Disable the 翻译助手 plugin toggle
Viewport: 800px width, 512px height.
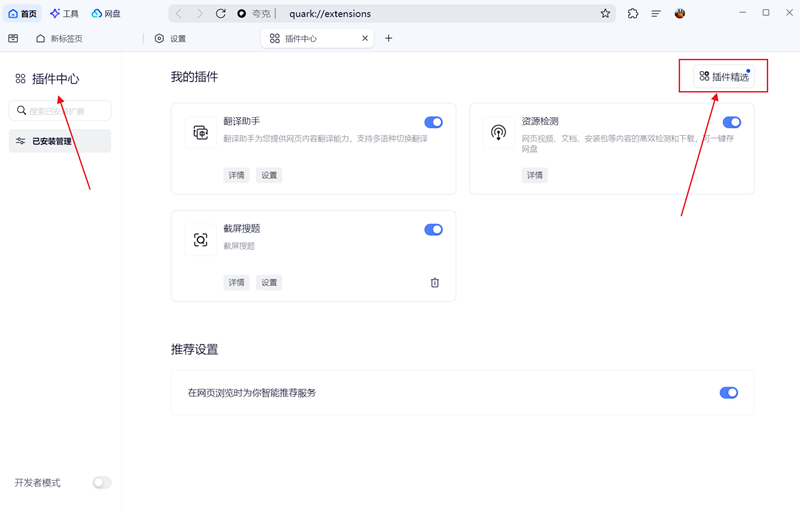pos(433,122)
